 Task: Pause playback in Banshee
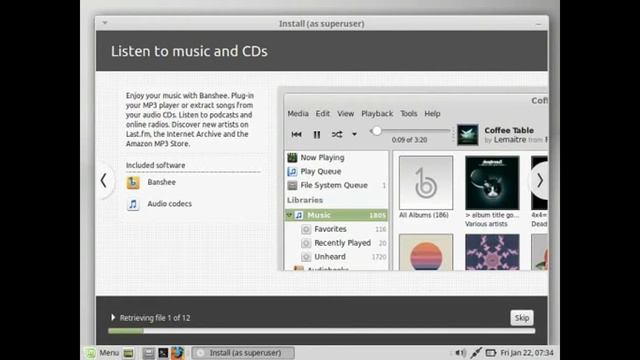pyautogui.click(x=317, y=134)
